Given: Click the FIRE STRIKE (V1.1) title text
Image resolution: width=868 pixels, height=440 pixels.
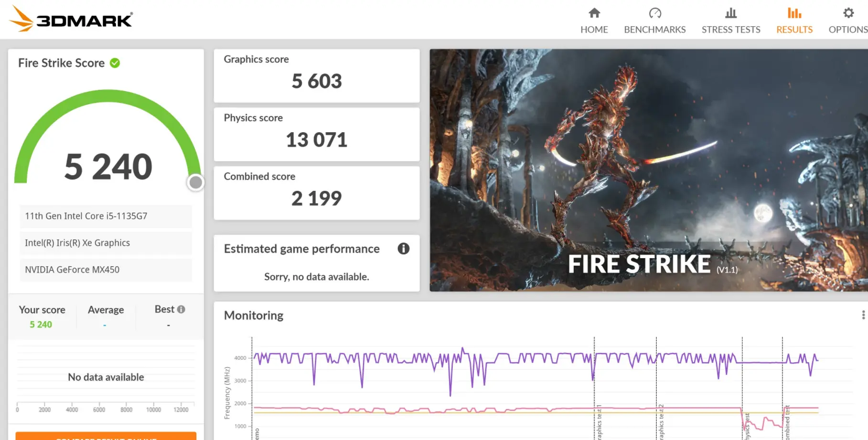Looking at the screenshot, I should tap(653, 264).
